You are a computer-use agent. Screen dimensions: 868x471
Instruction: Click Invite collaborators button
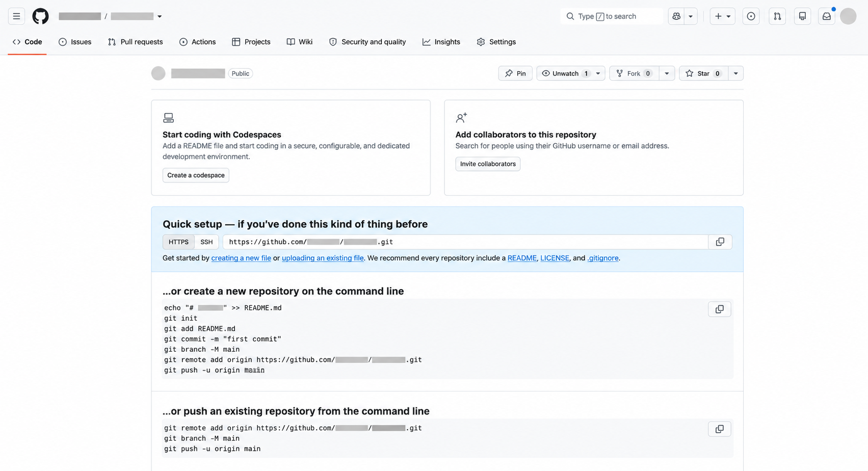pyautogui.click(x=488, y=164)
